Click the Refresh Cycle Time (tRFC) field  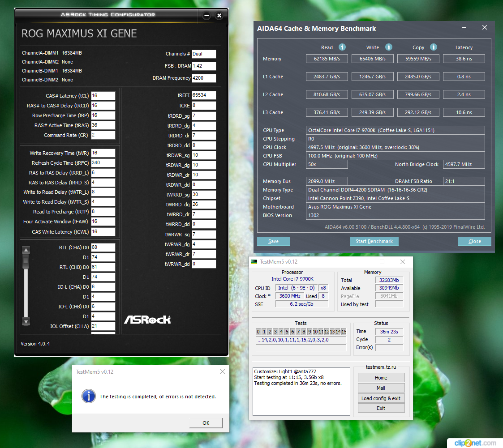(103, 163)
